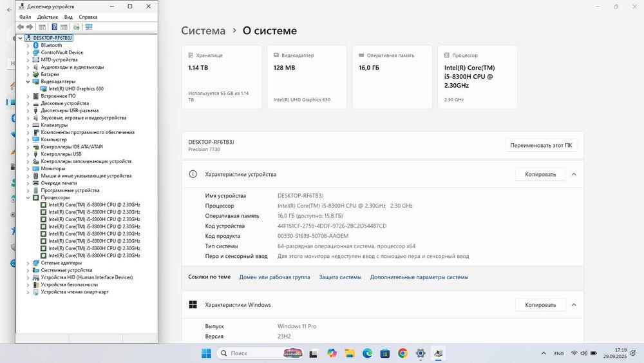Click the Wi-Fi tray icon

(x=574, y=353)
